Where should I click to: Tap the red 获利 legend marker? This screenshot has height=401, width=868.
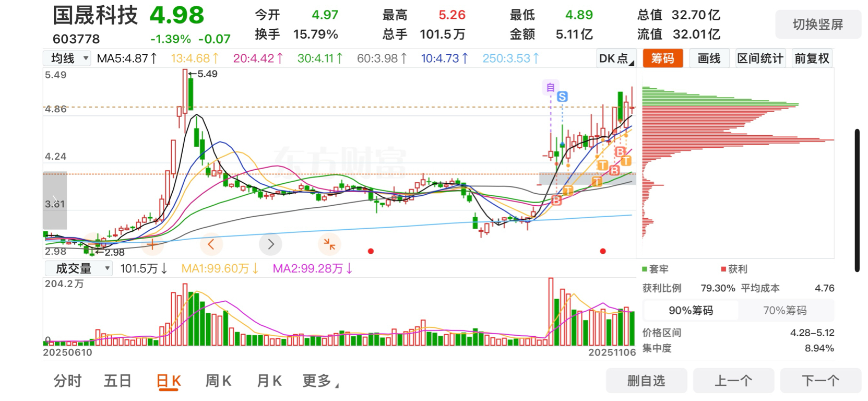pos(723,269)
